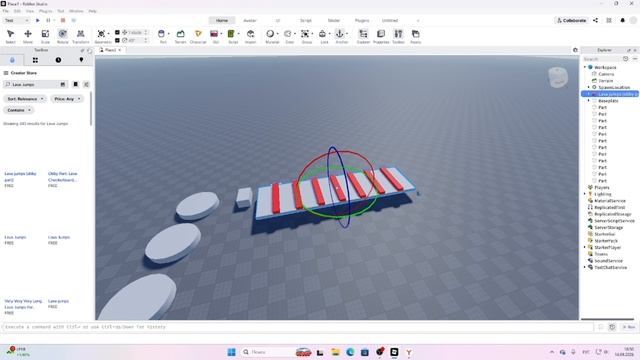The width and height of the screenshot is (640, 360).
Task: Open 'Lava jumps lobby' asset link
Action: tap(20, 176)
